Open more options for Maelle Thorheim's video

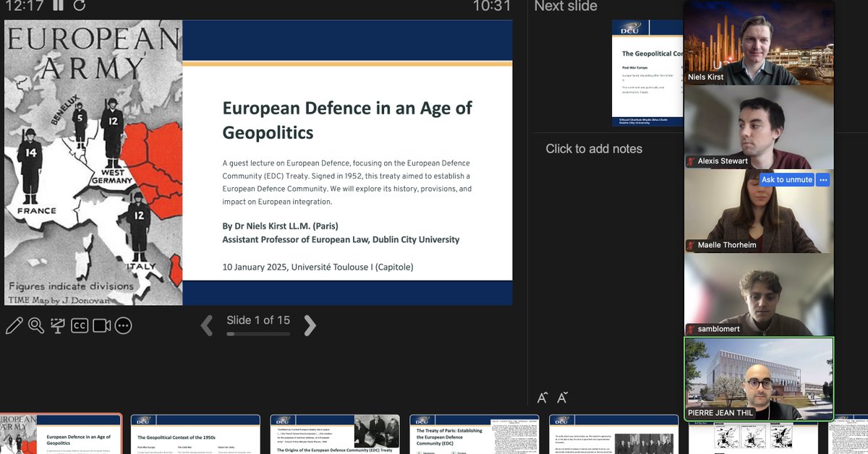click(x=822, y=179)
